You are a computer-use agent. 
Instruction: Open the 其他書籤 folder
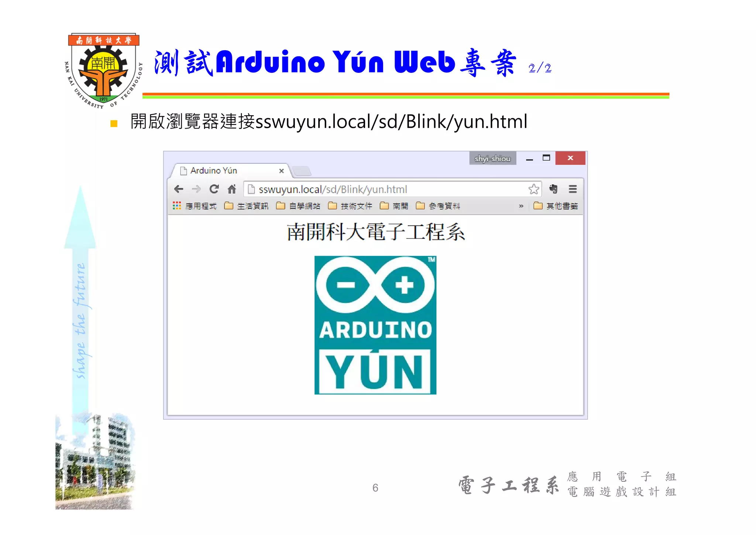pos(556,206)
